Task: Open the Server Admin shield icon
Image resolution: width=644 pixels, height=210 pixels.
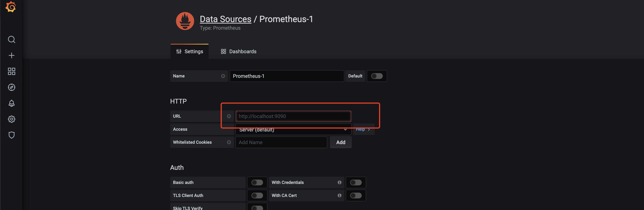Action: click(x=11, y=135)
